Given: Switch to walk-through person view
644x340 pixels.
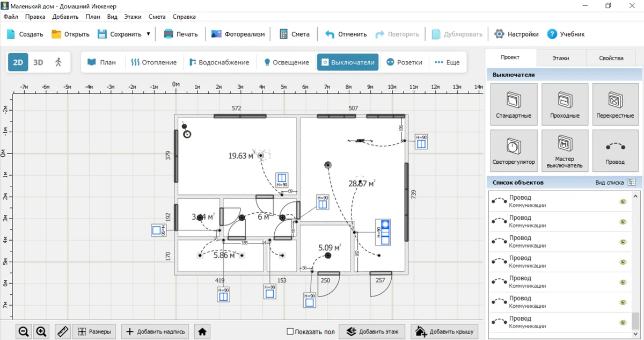Looking at the screenshot, I should pyautogui.click(x=58, y=62).
